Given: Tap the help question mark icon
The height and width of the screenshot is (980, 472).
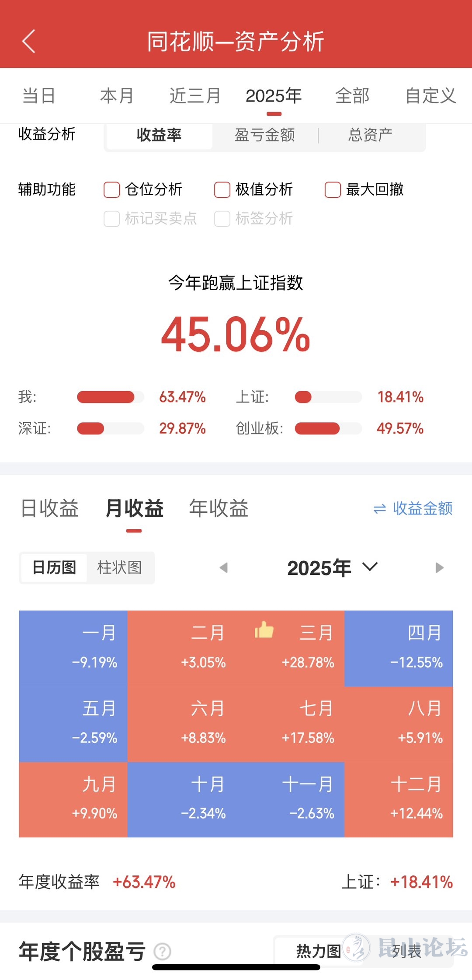Looking at the screenshot, I should (x=163, y=952).
